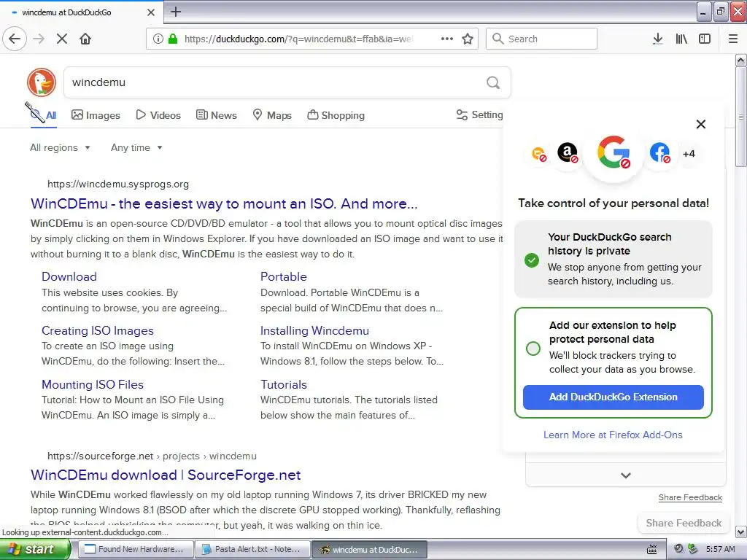The height and width of the screenshot is (560, 747).
Task: Bookmark this page with the star
Action: [468, 39]
